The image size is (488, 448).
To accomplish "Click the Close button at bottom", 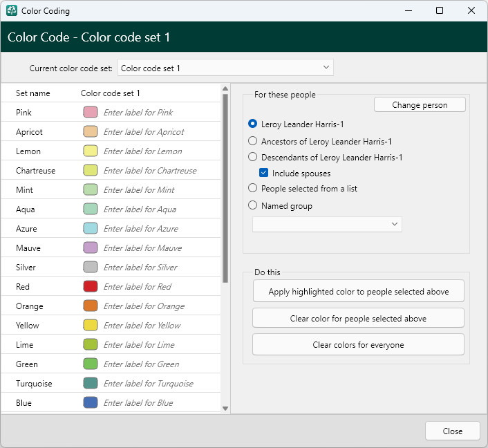I will point(453,431).
